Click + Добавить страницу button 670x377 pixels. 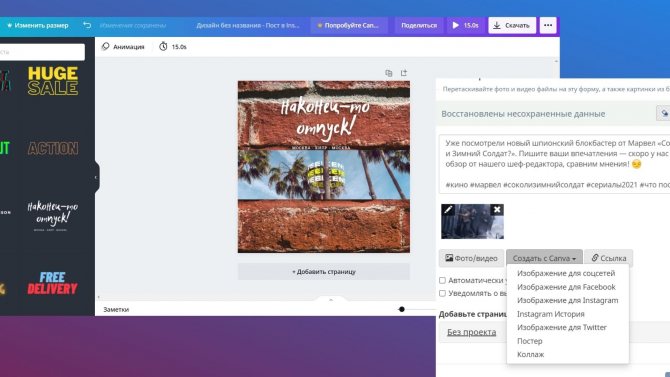click(323, 271)
